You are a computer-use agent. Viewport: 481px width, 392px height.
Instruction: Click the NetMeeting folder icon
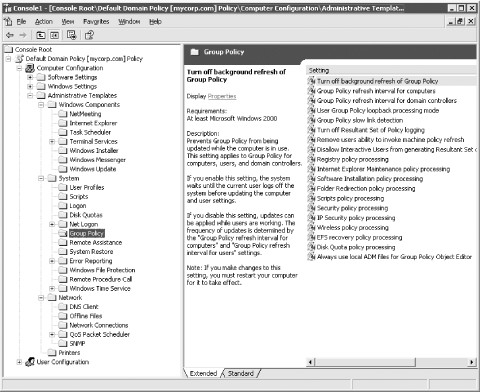coord(63,114)
